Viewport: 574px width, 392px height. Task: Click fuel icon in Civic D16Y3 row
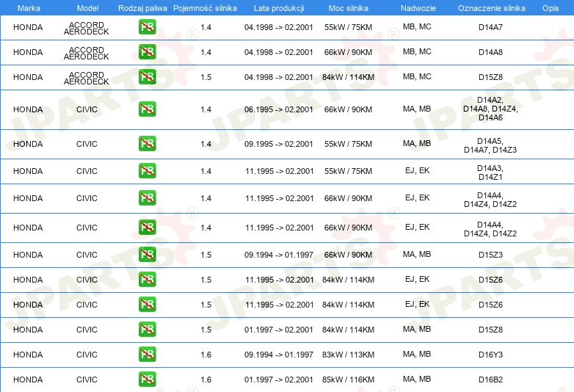[x=147, y=355]
